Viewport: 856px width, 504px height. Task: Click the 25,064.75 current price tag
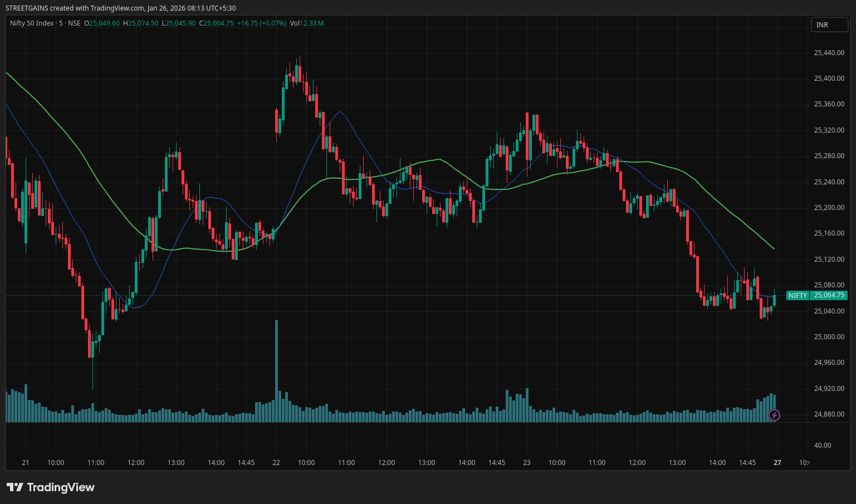(829, 295)
